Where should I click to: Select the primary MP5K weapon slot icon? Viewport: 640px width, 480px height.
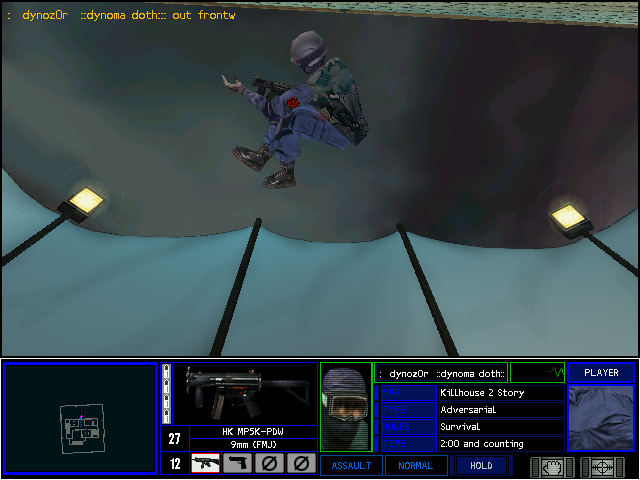click(205, 463)
